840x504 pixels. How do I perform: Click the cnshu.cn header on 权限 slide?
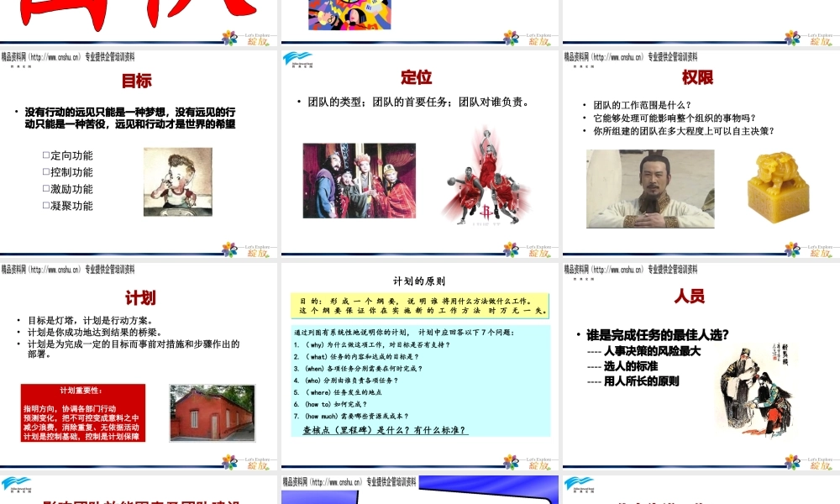(x=631, y=57)
